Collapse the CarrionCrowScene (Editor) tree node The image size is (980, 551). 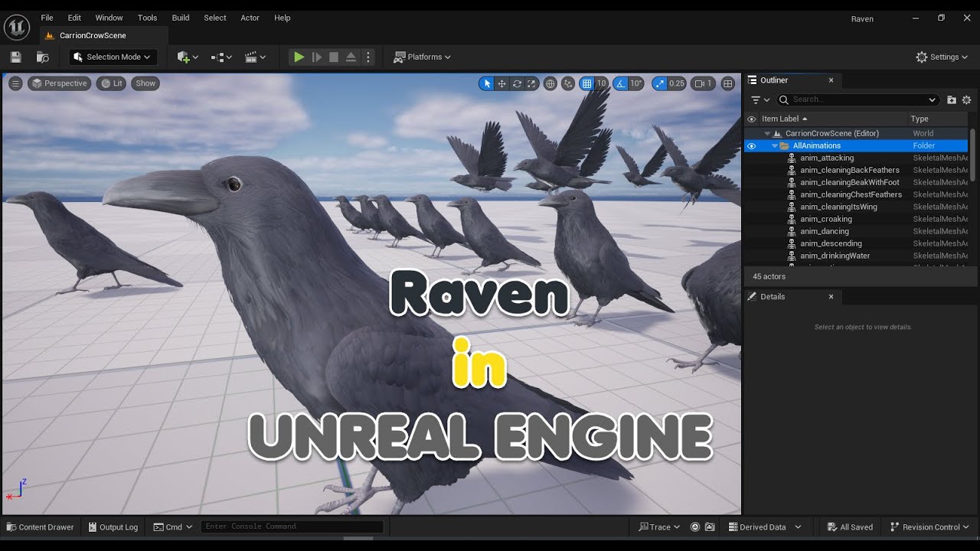[x=767, y=133]
